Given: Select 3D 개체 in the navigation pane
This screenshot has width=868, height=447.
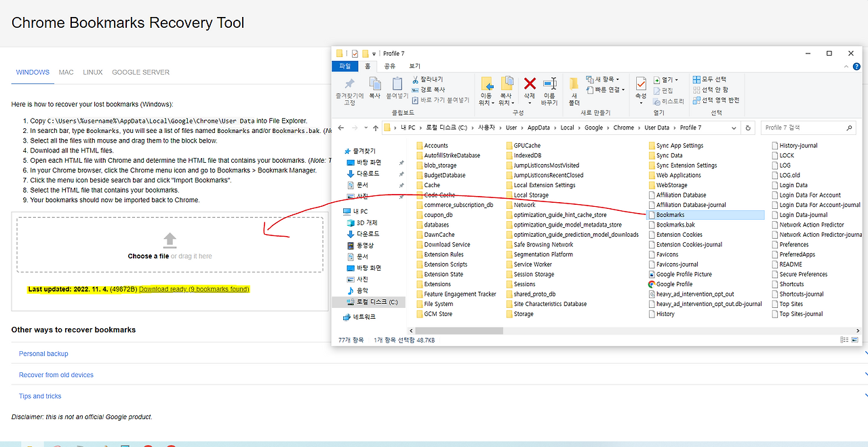Looking at the screenshot, I should (363, 222).
